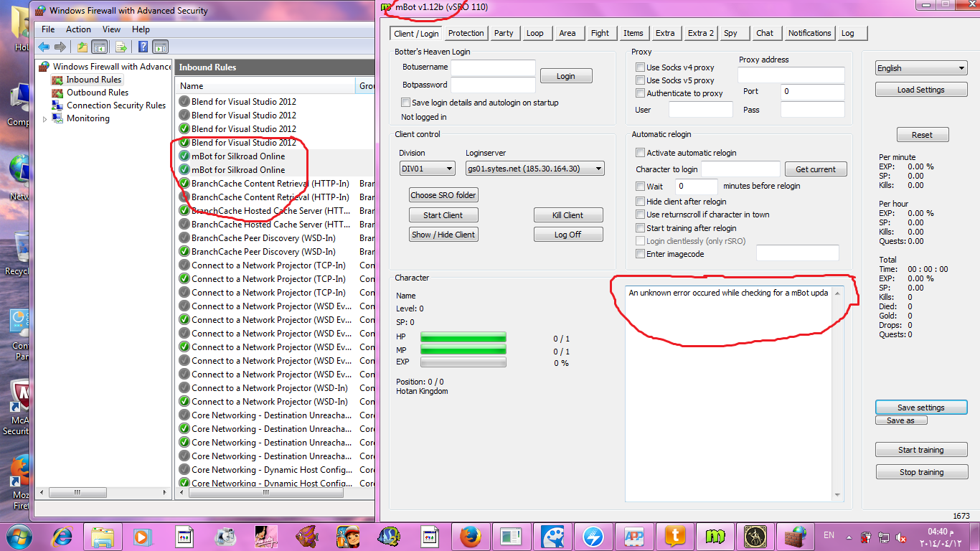Click the Back arrow in Firewall toolbar
Image resolution: width=980 pixels, height=551 pixels.
click(x=44, y=47)
